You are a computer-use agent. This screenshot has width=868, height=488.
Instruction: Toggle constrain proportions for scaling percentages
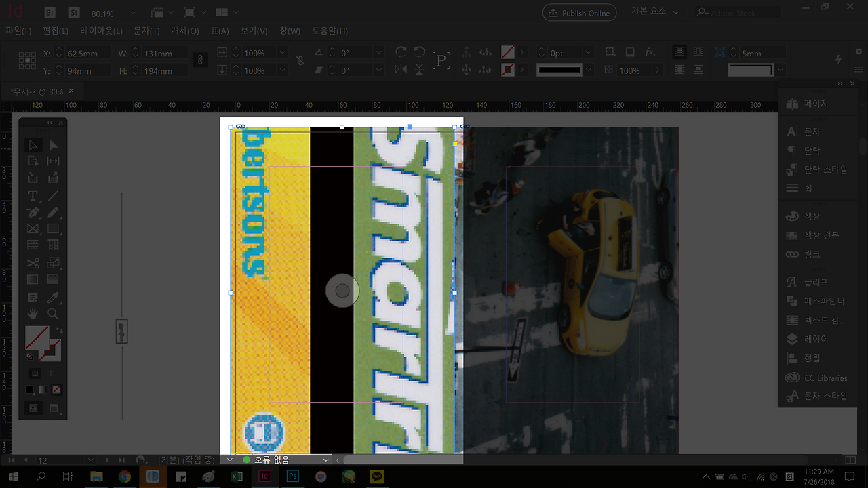click(x=301, y=61)
